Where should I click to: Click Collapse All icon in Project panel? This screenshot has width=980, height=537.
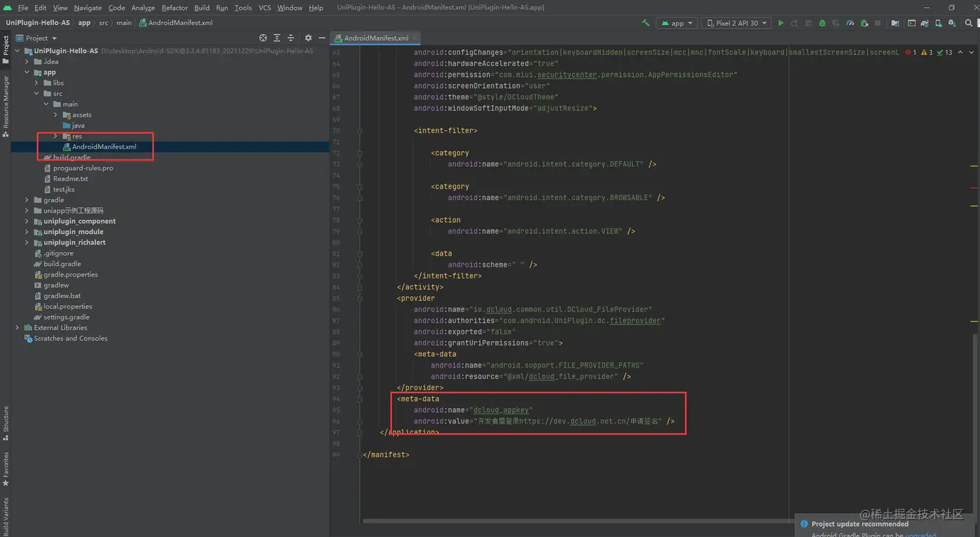(290, 38)
